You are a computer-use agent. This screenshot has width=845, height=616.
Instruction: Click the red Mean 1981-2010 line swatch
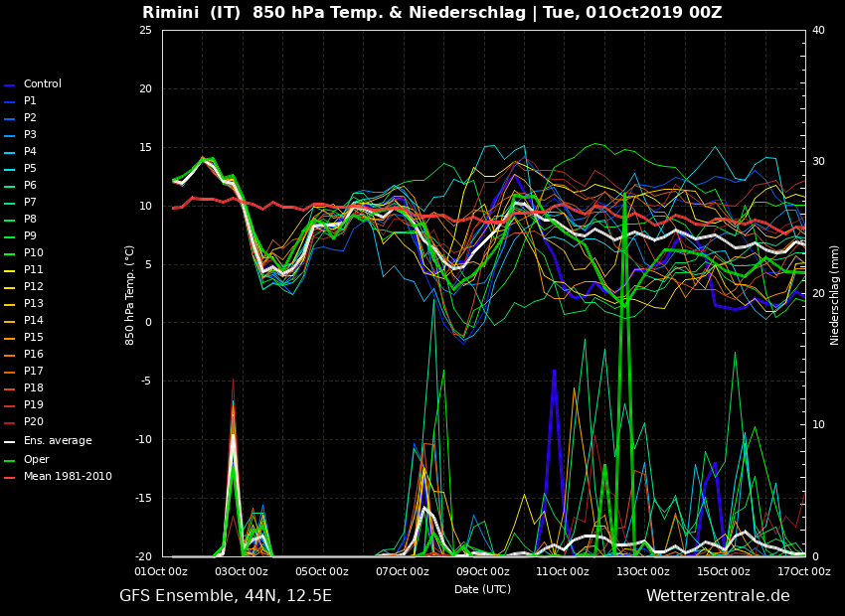10,477
